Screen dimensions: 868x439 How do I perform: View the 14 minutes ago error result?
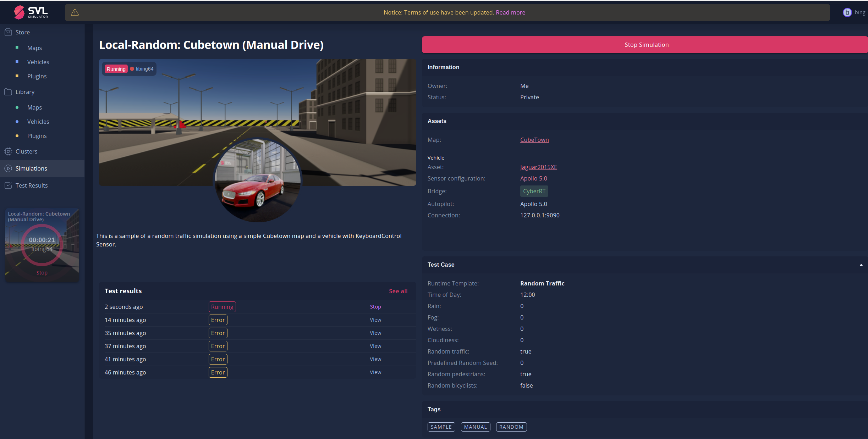pyautogui.click(x=375, y=320)
